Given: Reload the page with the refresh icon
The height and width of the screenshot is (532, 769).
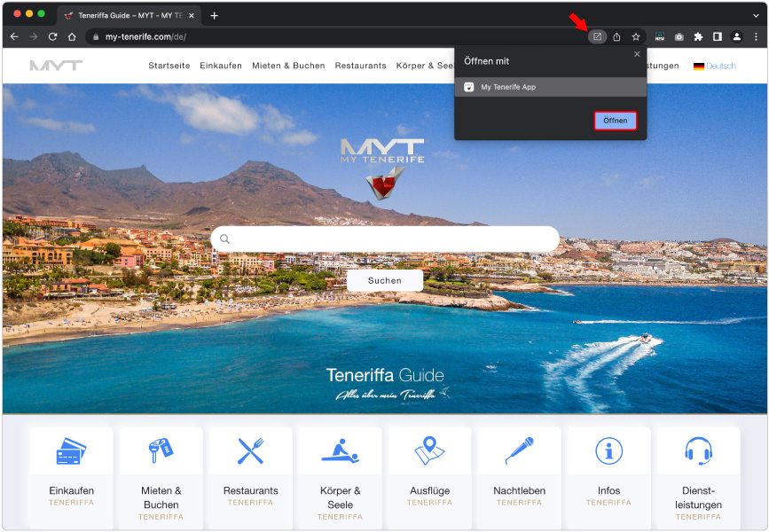Looking at the screenshot, I should pyautogui.click(x=53, y=37).
